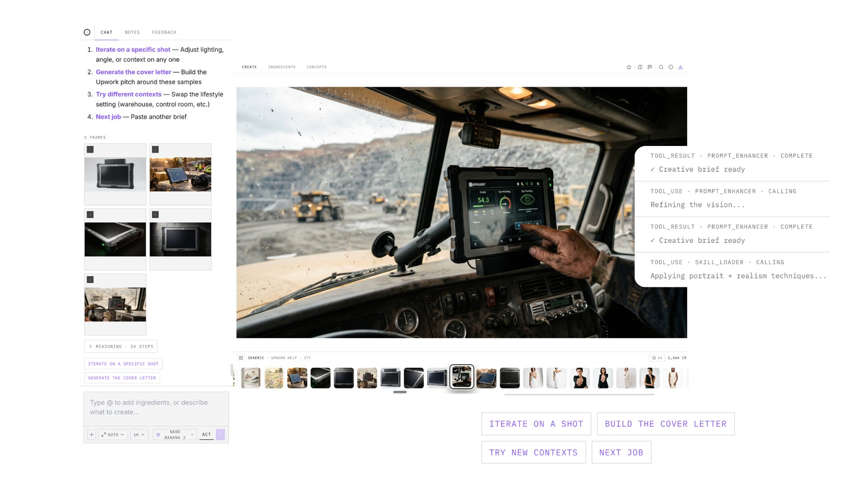Screen dimensions: 868x488
Task: Click the 'Refining the vision...' log entry
Action: [x=697, y=205]
